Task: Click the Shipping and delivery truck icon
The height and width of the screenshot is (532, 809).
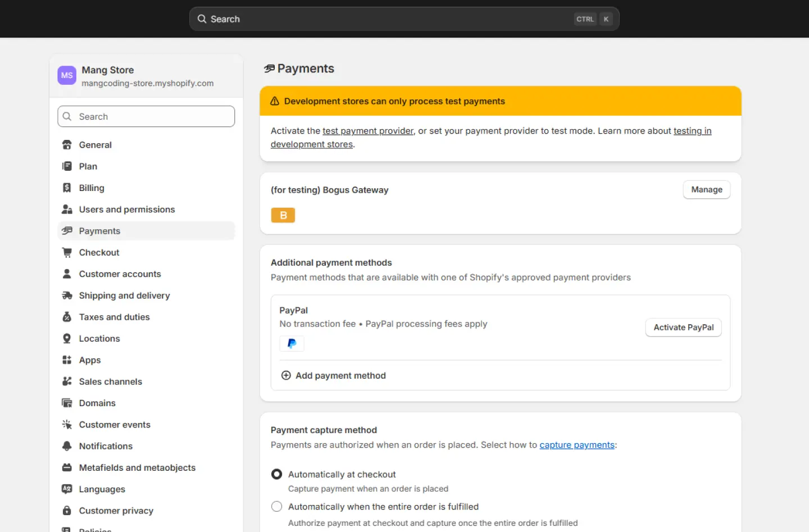Action: point(67,295)
